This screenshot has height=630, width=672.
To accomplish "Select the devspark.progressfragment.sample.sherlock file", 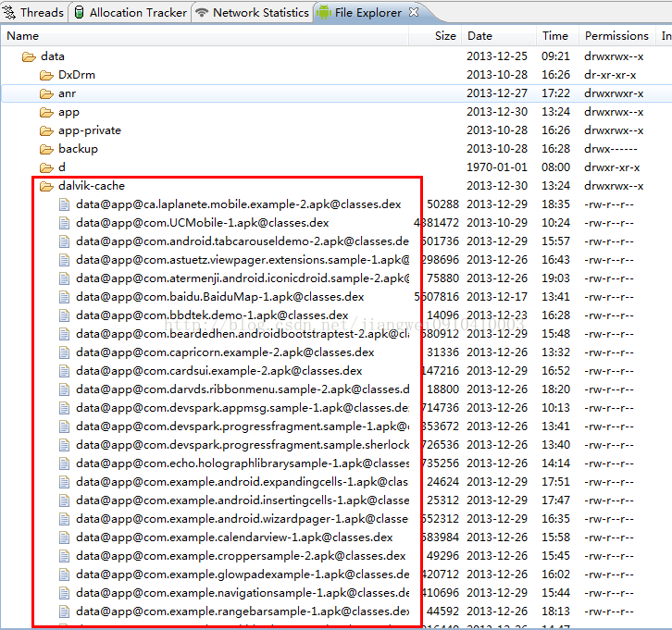I will click(243, 445).
